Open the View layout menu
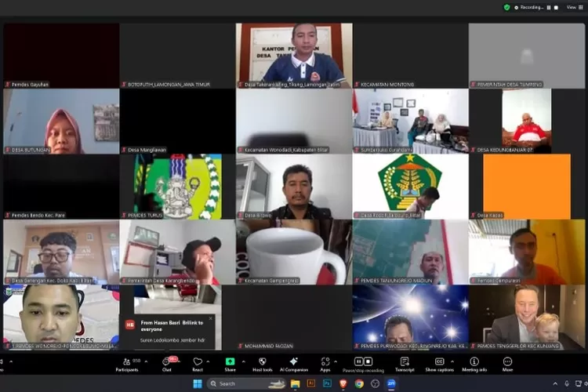The width and height of the screenshot is (588, 392). pyautogui.click(x=575, y=7)
